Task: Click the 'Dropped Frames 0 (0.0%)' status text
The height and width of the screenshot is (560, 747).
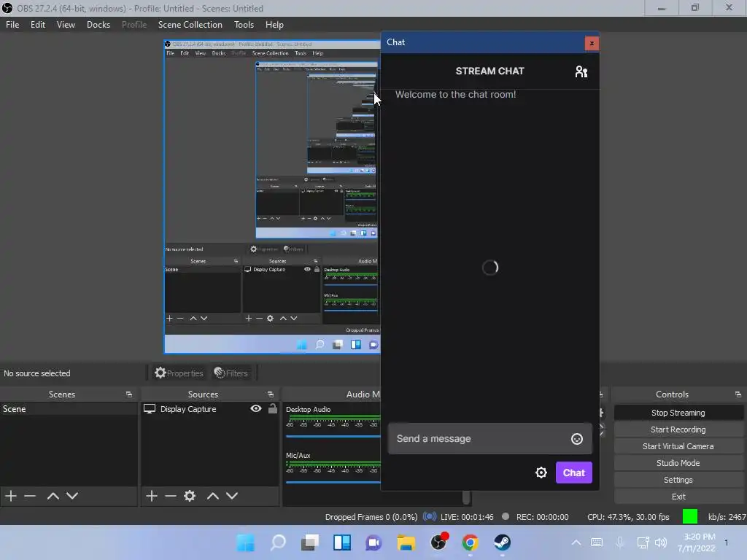Action: pyautogui.click(x=371, y=517)
